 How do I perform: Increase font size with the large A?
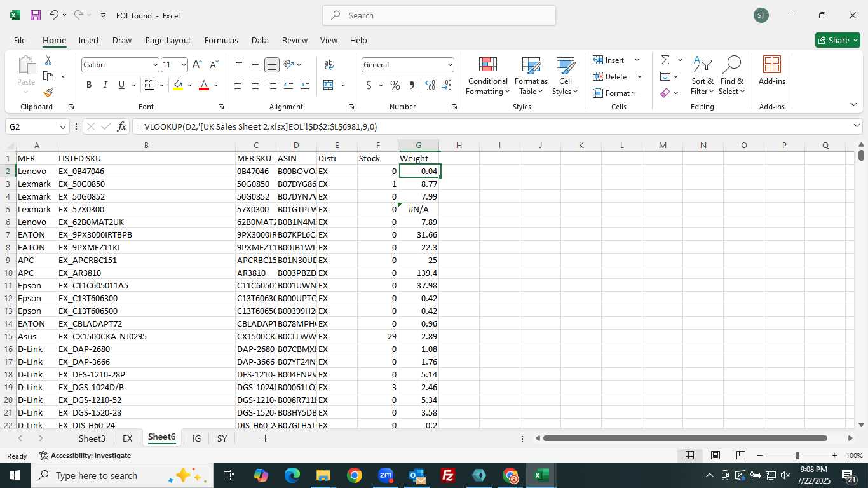click(x=197, y=65)
